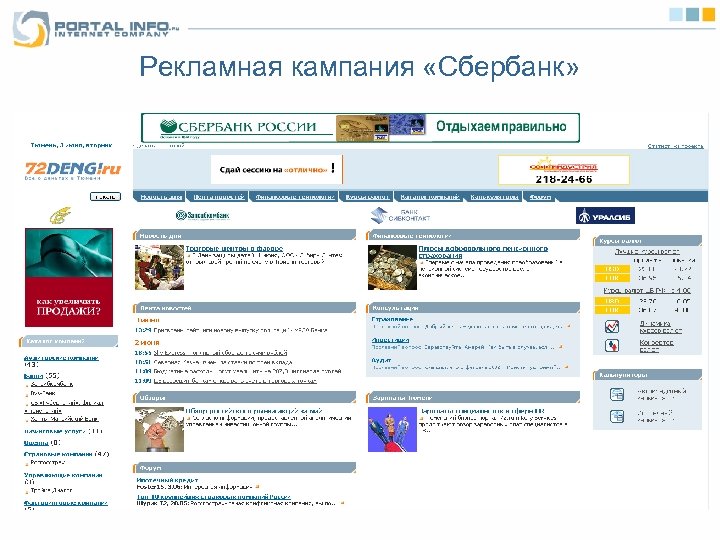Image resolution: width=720 pixels, height=540 pixels.
Task: Click the fist holding money thumbnail
Action: coord(159,429)
